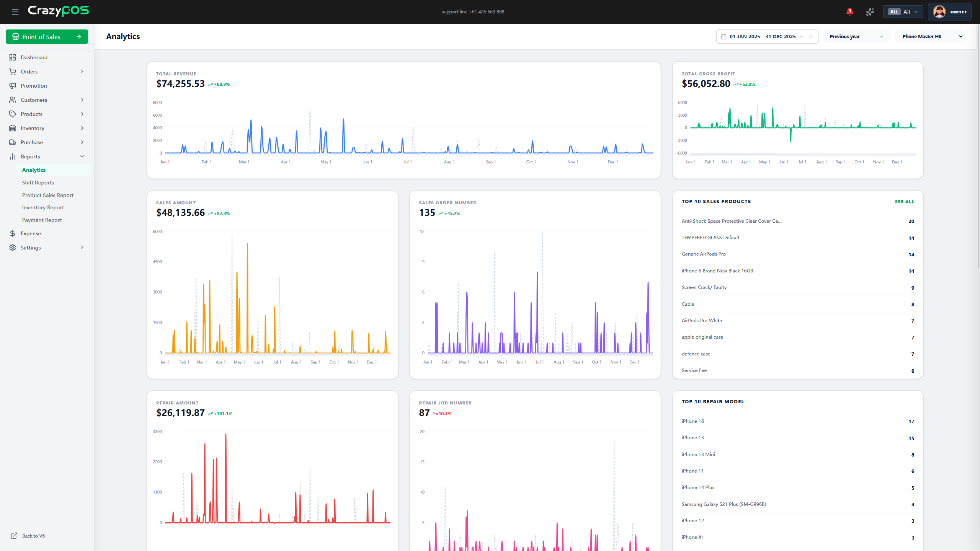Go to Product Sales Report
This screenshot has height=551, width=980.
pyautogui.click(x=48, y=195)
